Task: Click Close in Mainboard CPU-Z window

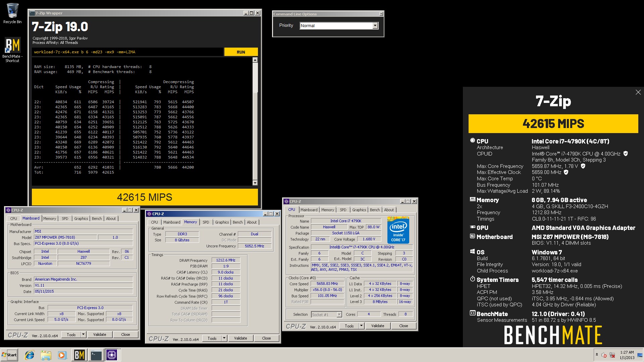Action: [x=125, y=335]
